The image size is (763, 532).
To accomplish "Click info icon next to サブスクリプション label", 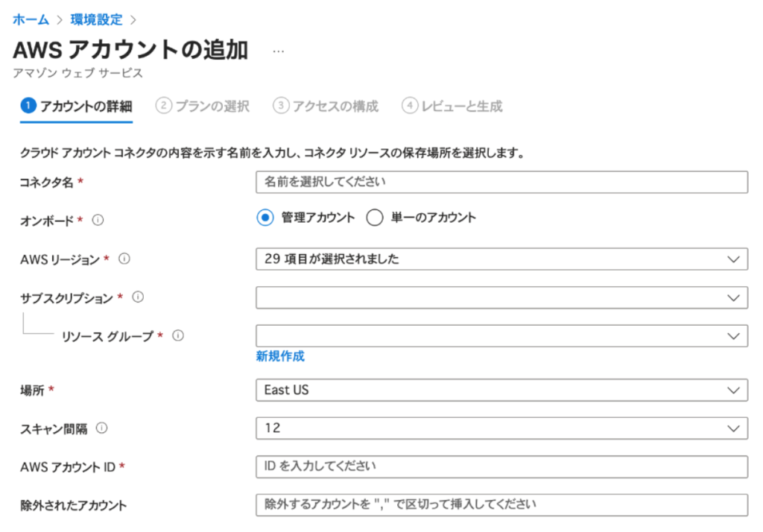I will (137, 297).
